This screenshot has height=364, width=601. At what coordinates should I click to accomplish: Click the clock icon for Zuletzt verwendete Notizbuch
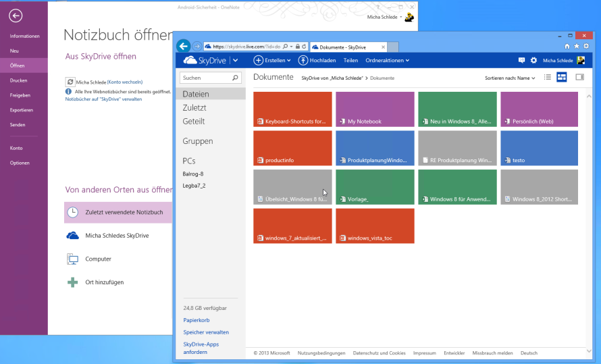[72, 212]
